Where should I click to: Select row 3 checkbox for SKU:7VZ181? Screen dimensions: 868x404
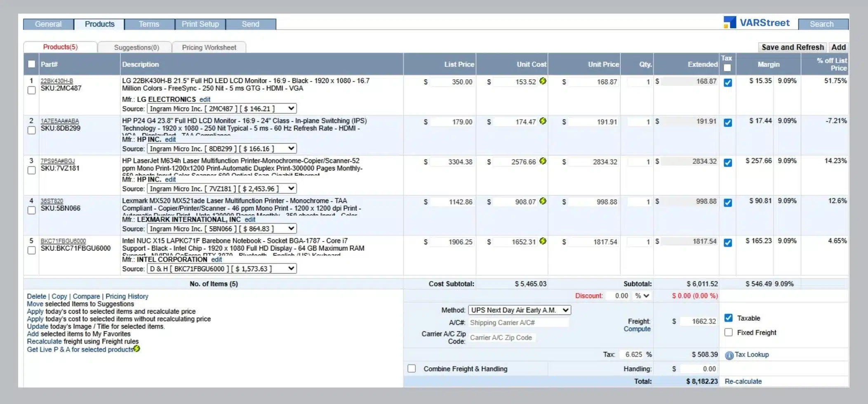[31, 170]
